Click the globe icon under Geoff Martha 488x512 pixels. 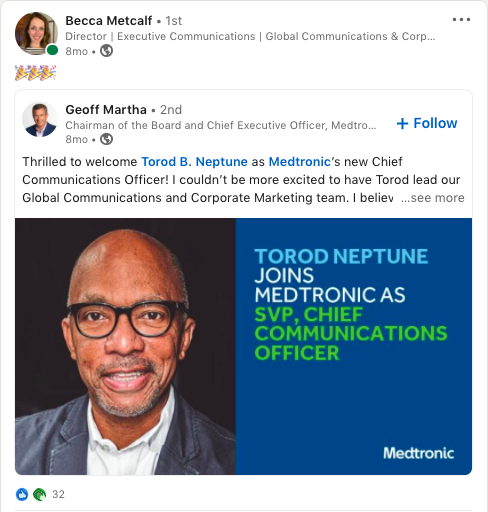(107, 139)
